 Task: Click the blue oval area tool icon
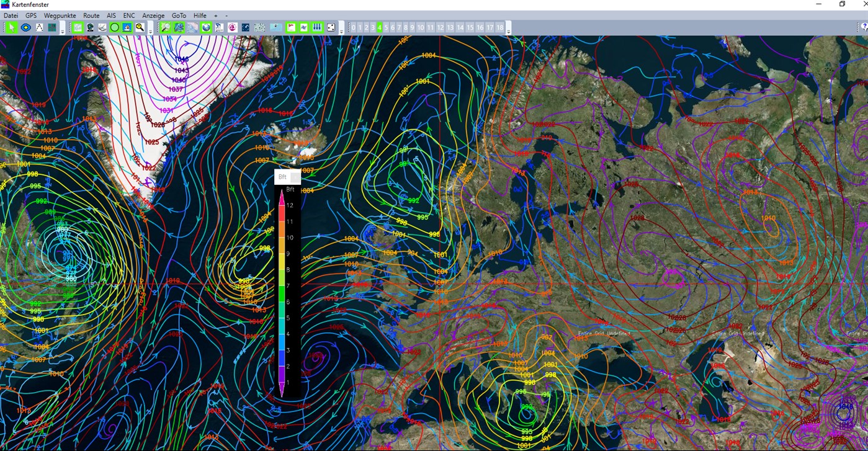pyautogui.click(x=26, y=27)
